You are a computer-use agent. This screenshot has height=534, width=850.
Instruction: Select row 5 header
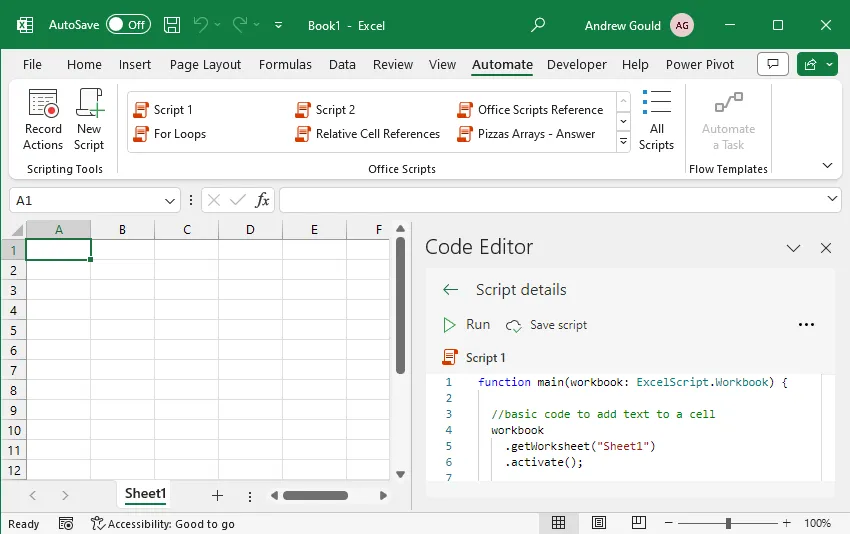pos(13,330)
